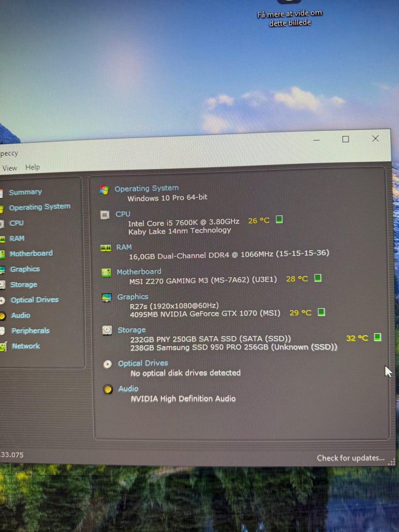Screen dimensions: 399x532
Task: Click the CPU chip icon in summary
Action: [105, 215]
